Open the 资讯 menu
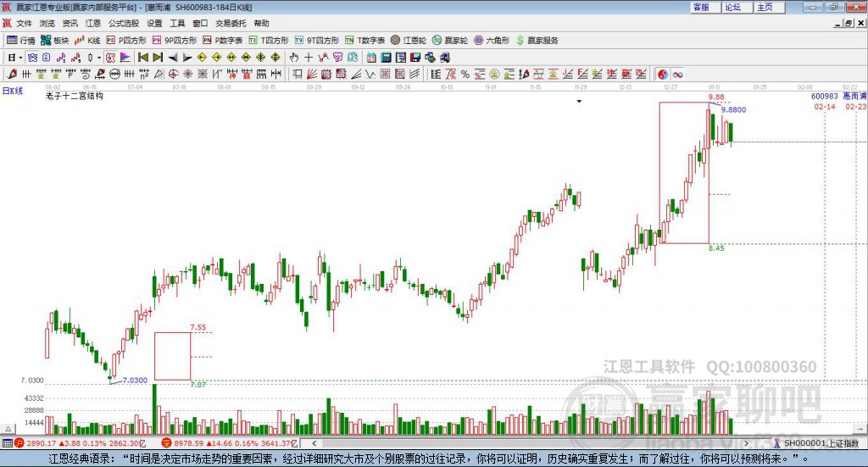The height and width of the screenshot is (467, 868). (x=70, y=23)
